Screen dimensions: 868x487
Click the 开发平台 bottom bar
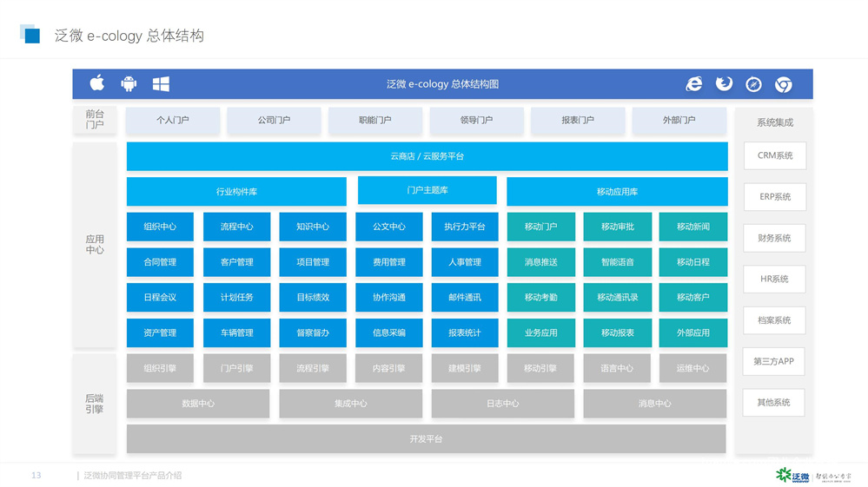(x=427, y=439)
